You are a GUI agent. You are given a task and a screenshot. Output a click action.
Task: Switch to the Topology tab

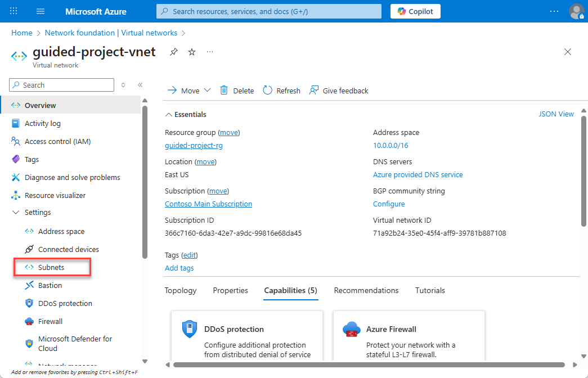click(181, 291)
